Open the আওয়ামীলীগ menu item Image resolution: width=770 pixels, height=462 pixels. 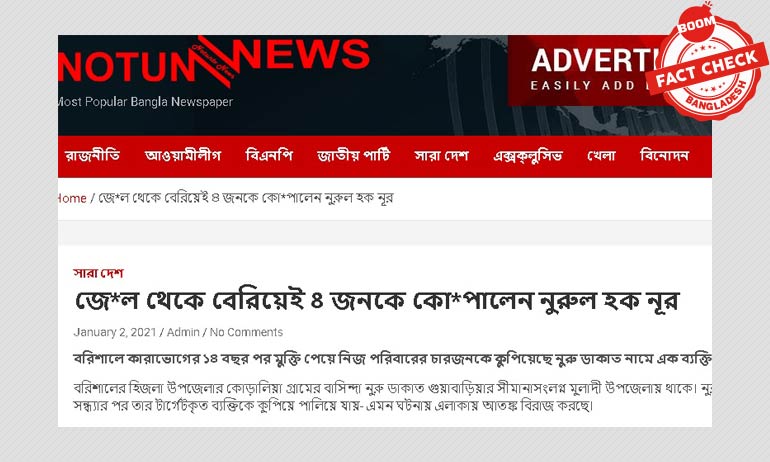[x=183, y=156]
